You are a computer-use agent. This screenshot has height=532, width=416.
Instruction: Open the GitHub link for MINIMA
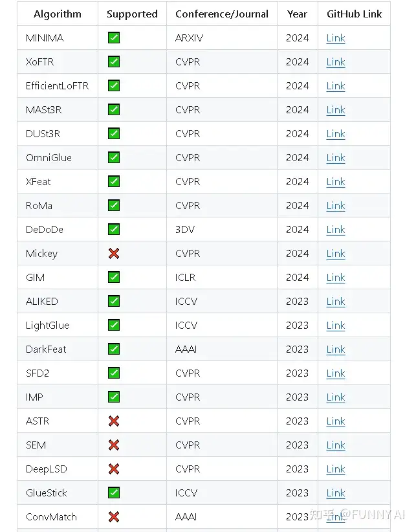pos(336,38)
